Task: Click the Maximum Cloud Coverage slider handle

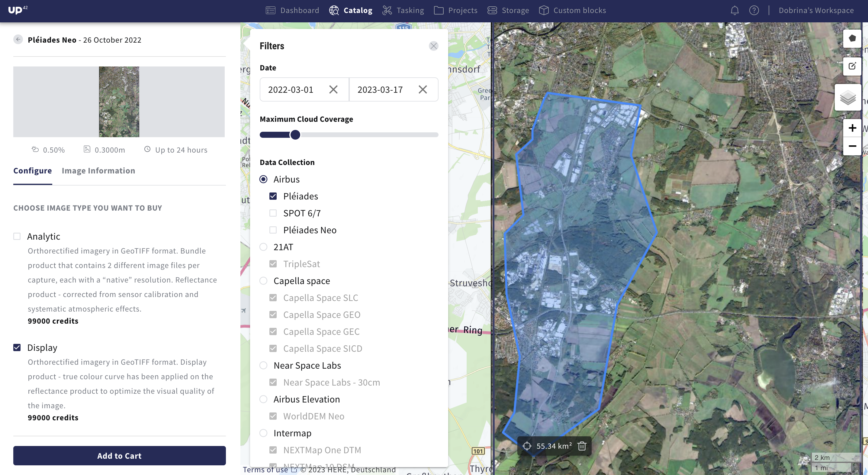Action: (295, 135)
